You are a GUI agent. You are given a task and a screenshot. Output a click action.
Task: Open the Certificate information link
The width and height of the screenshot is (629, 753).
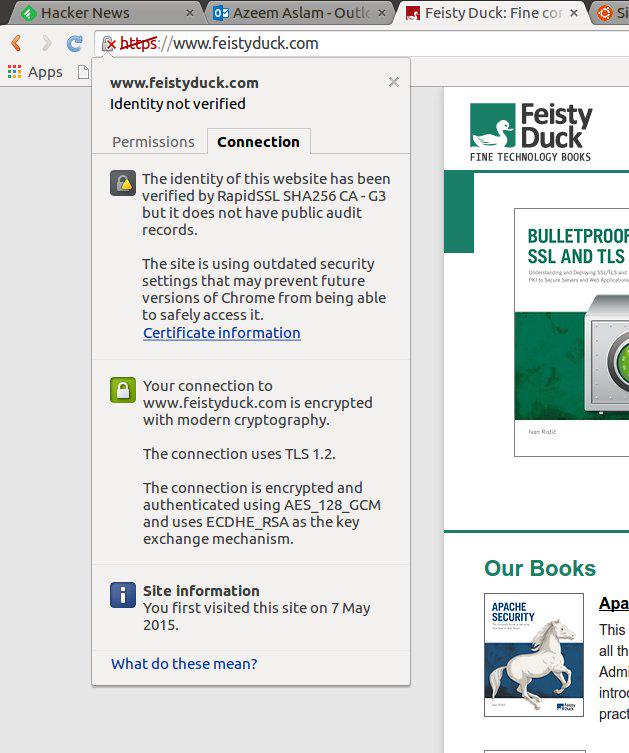coord(222,333)
